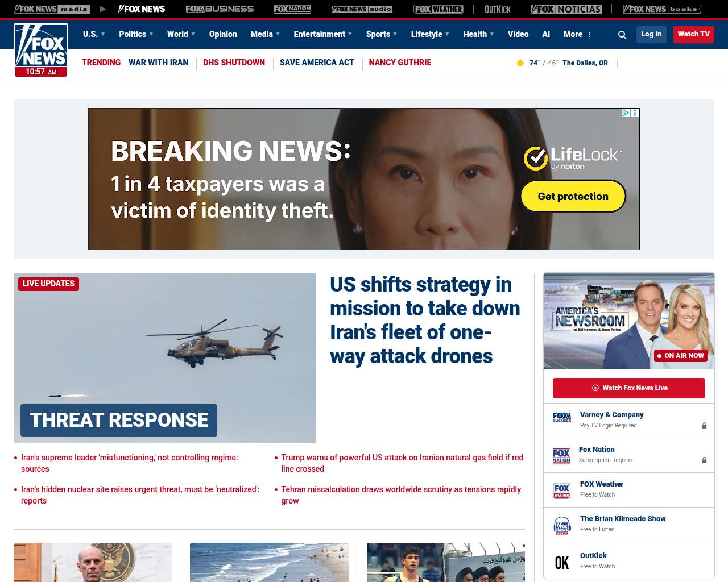The width and height of the screenshot is (728, 582).
Task: Click the Watch TV button
Action: tap(694, 34)
